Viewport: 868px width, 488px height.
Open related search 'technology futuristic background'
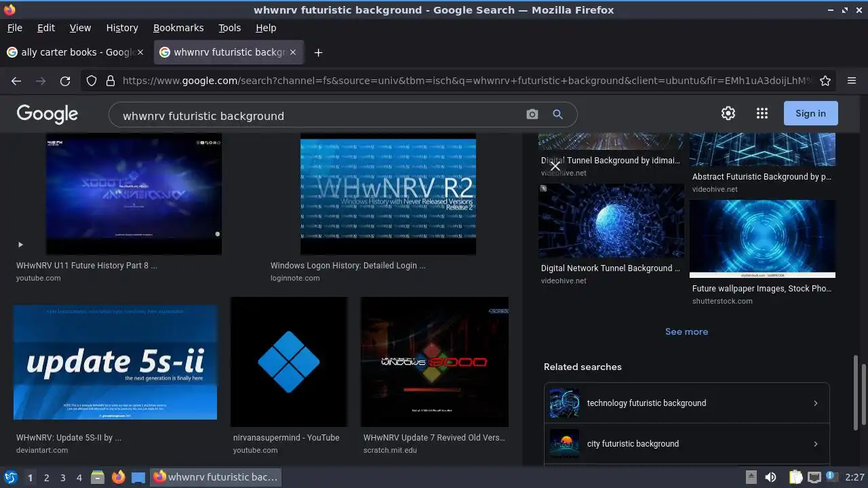point(686,403)
